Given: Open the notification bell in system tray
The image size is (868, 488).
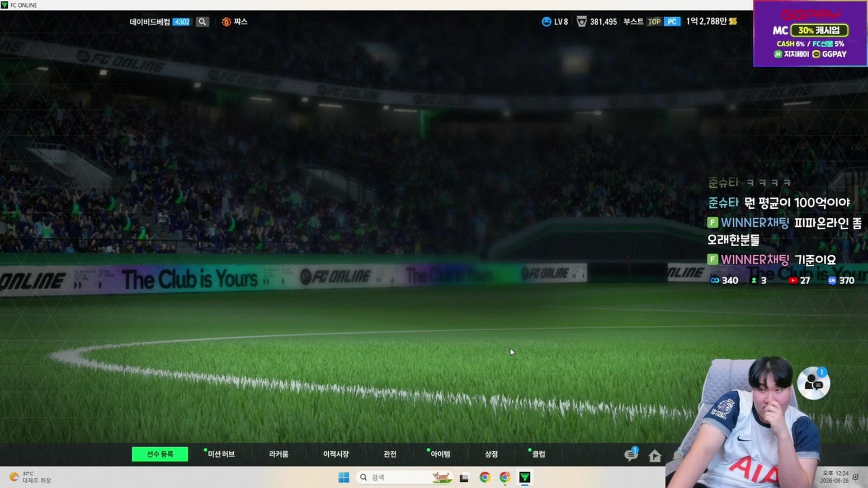Looking at the screenshot, I should (855, 477).
